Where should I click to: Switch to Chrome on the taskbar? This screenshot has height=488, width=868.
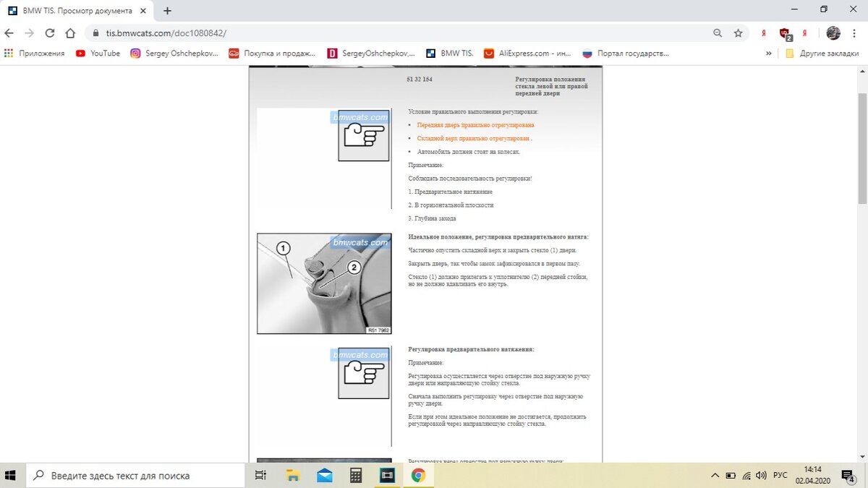[x=418, y=475]
